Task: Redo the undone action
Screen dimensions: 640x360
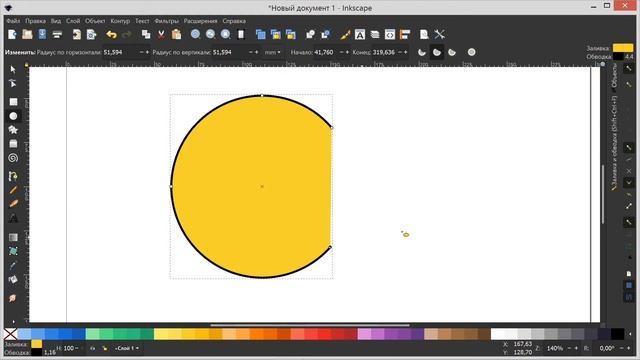Action: 127,35
